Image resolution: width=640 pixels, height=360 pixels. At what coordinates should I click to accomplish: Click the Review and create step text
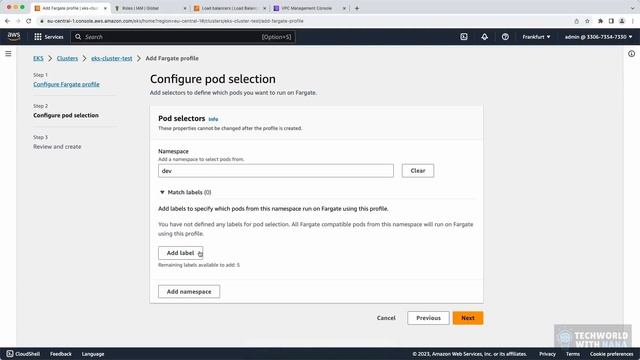pos(57,147)
